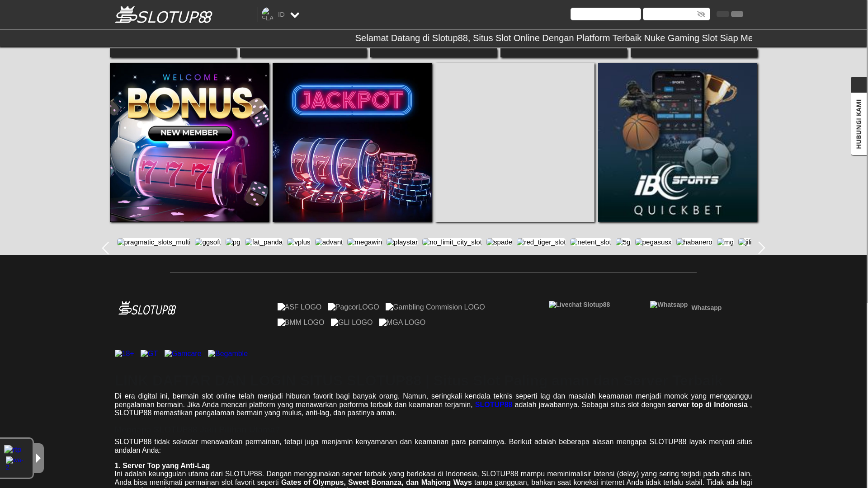Click the SLOTUP88 footer logo
This screenshot has width=868, height=488.
click(147, 308)
